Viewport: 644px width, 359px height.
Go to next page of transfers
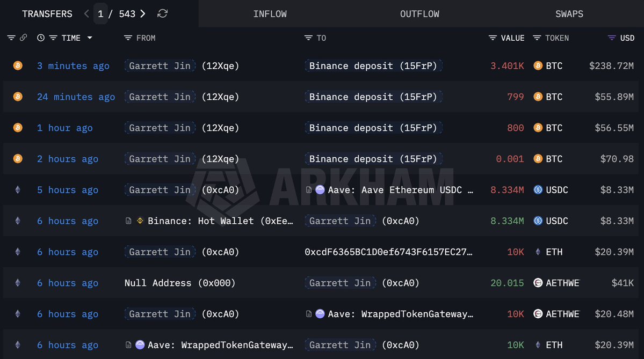point(143,14)
